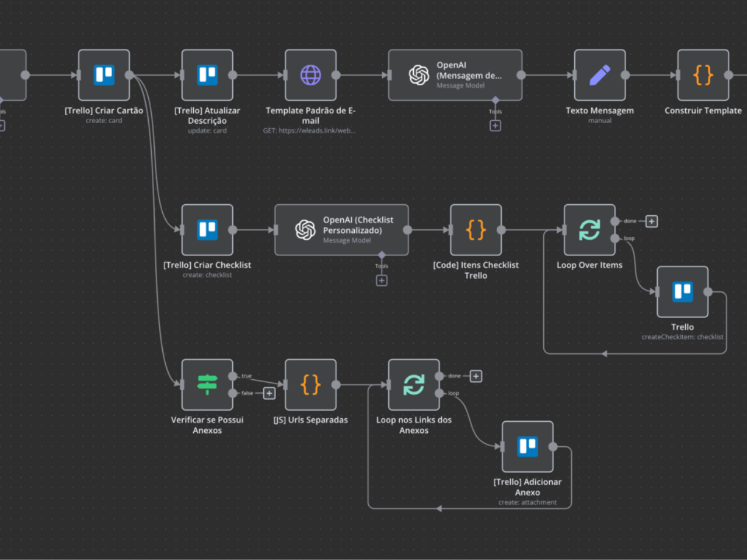Screen dimensions: 747x560
Task: Select the [Trello] Criar Cartão node icon
Action: point(104,75)
